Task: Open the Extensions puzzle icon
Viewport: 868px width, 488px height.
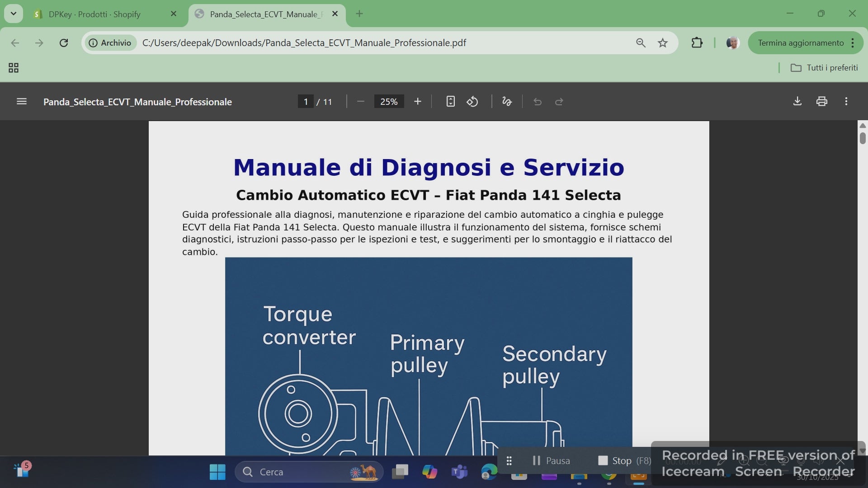Action: click(x=697, y=43)
